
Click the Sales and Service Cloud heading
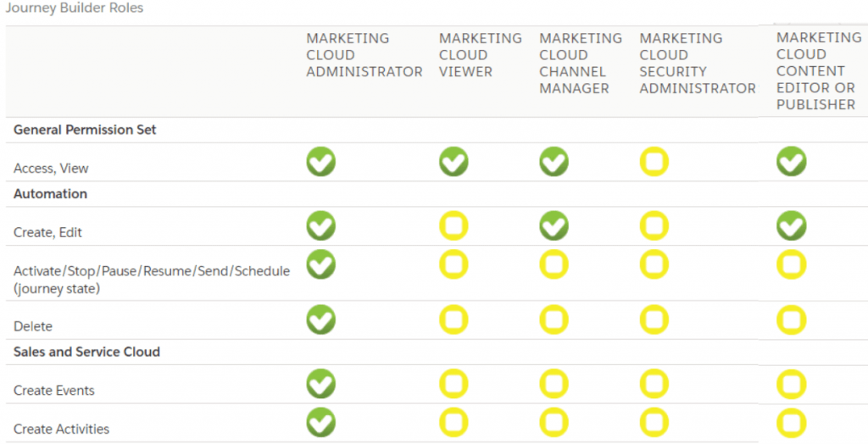86,352
